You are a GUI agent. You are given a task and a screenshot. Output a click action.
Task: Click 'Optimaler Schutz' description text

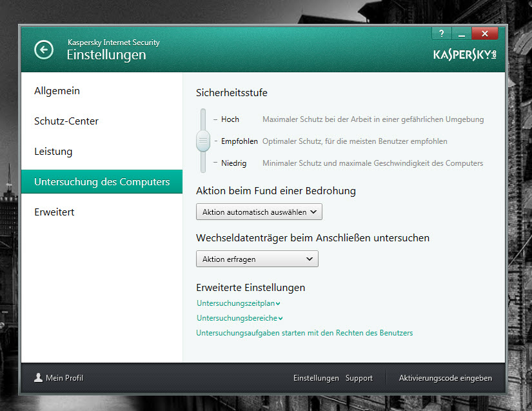point(355,141)
